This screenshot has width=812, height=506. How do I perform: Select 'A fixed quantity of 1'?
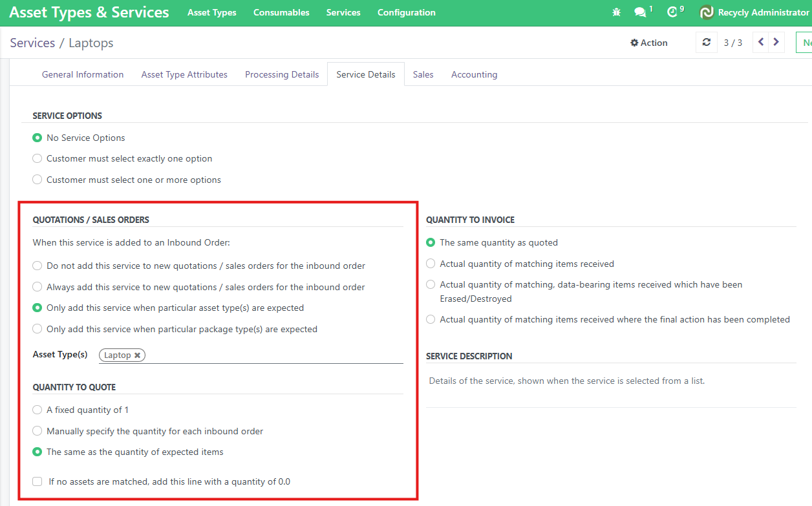[x=37, y=410]
